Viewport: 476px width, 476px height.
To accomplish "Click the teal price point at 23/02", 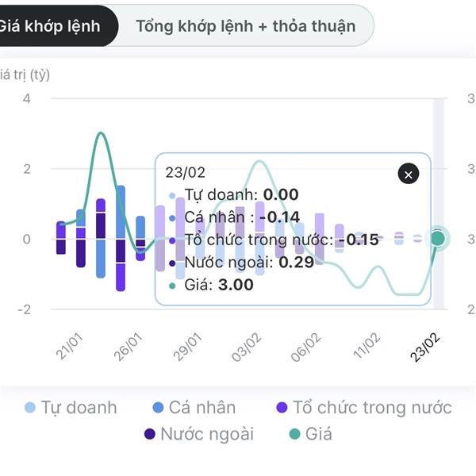I will click(x=438, y=238).
